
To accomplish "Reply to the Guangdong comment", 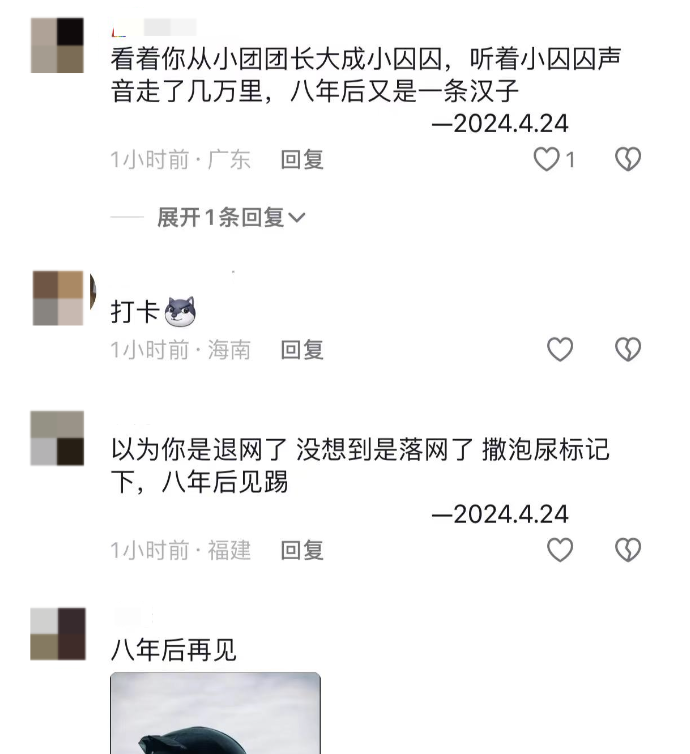I will tap(302, 159).
